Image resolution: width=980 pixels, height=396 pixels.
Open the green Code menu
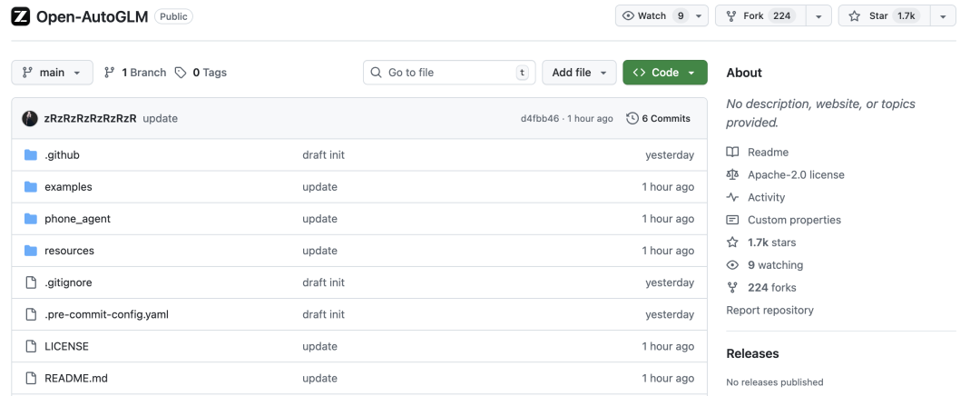click(x=664, y=73)
